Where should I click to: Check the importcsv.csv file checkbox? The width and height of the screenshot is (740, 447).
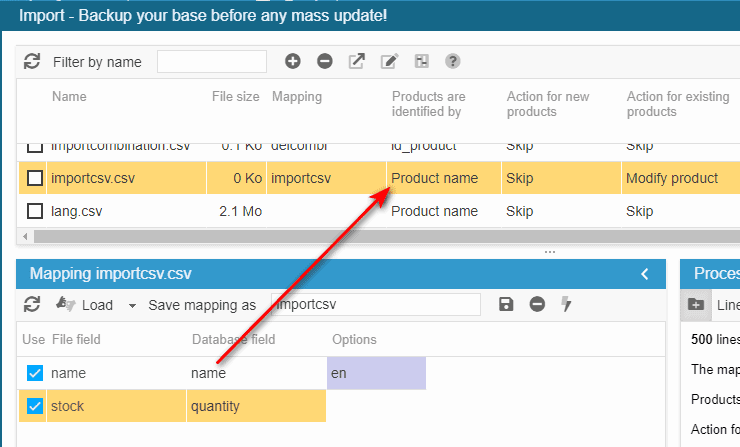tap(35, 178)
